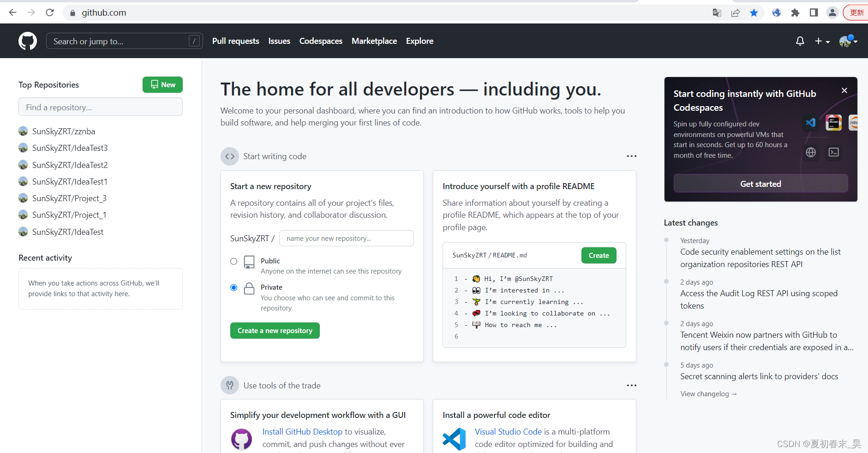Image resolution: width=868 pixels, height=453 pixels.
Task: Click the GitHub Desktop logo icon
Action: coord(242,439)
